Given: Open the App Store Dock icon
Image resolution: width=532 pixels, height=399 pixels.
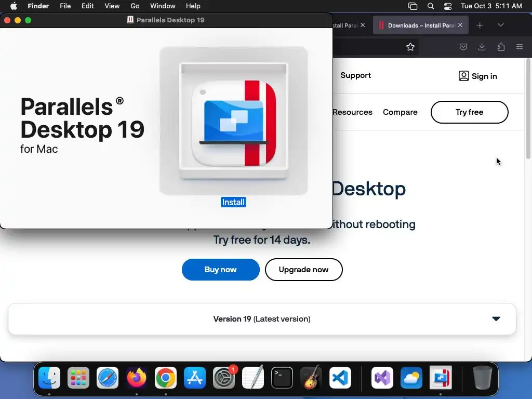Looking at the screenshot, I should (195, 378).
